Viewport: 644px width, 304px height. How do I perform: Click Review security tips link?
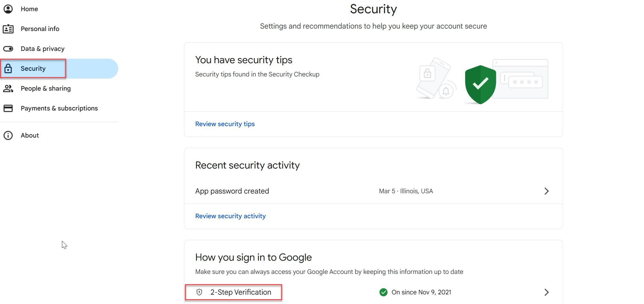click(x=225, y=124)
